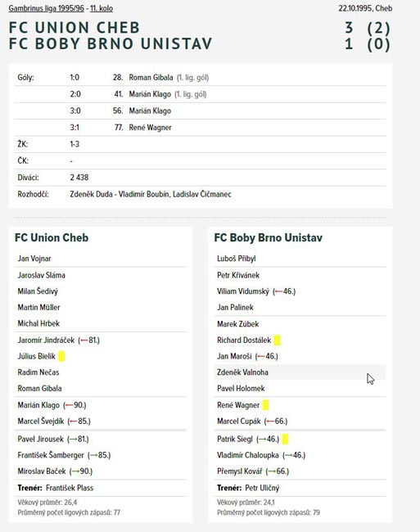The image size is (420, 532).
Task: Open coach Petr Uličný
Action: coord(262,488)
